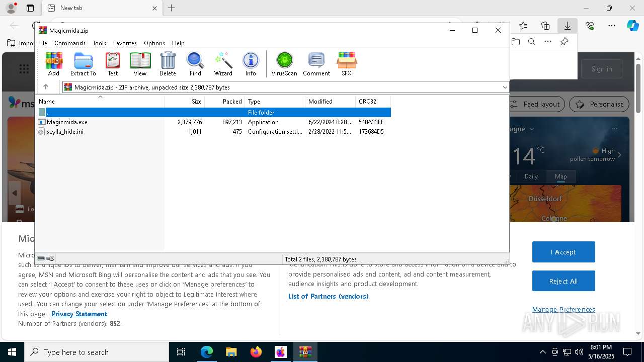Sort by Packed column header
The height and width of the screenshot is (362, 644).
pos(224,102)
